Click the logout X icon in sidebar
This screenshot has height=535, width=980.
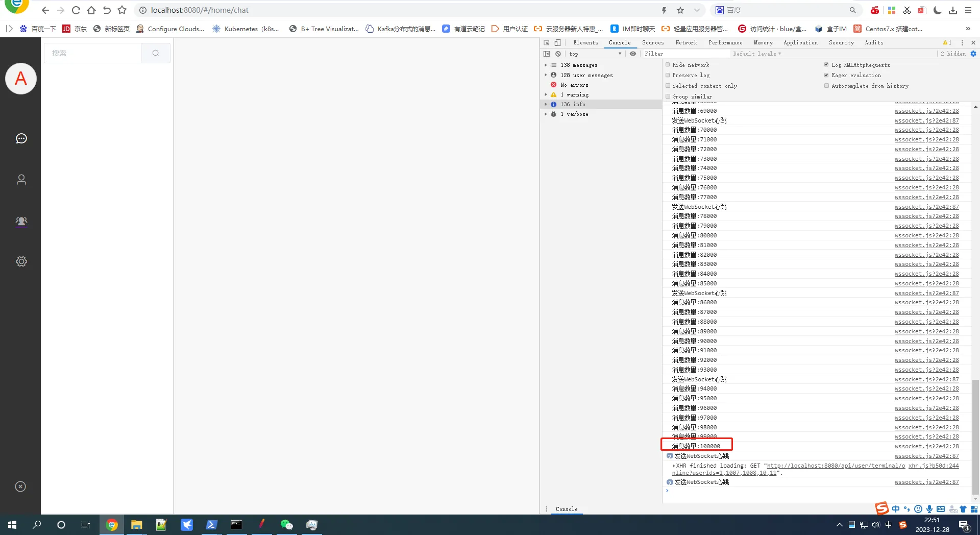coord(20,487)
